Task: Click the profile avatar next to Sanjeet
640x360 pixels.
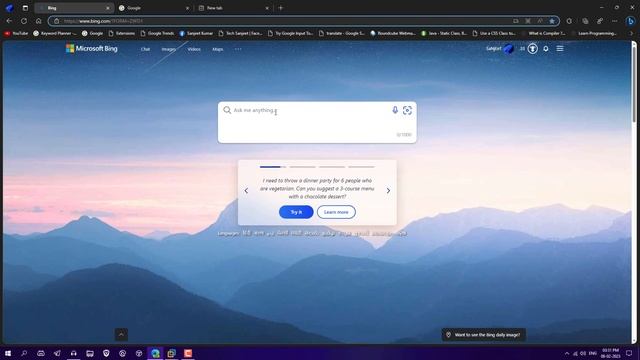Action: (x=509, y=49)
